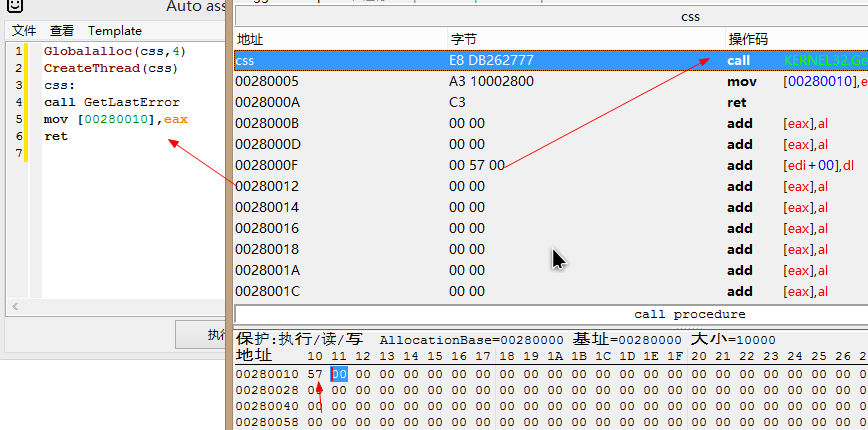The height and width of the screenshot is (430, 868).
Task: Click the Cheat Engine icon in title bar
Action: 15,7
